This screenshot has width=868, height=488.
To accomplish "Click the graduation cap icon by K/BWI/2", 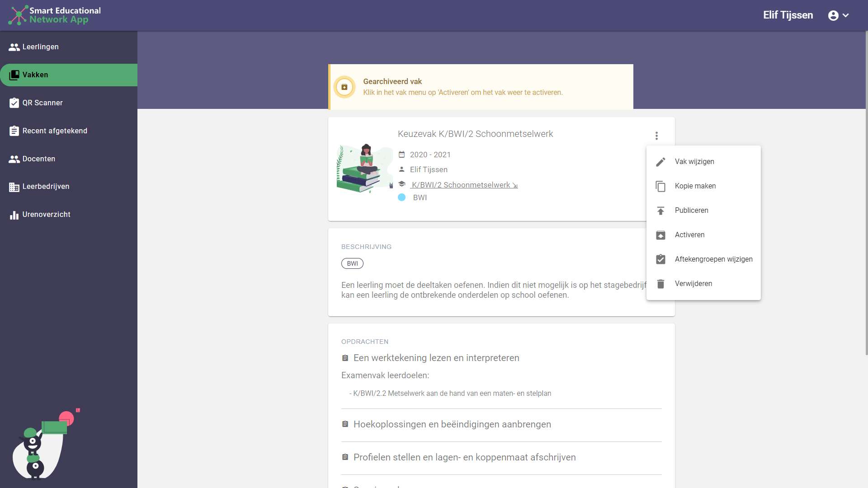I will pyautogui.click(x=401, y=184).
